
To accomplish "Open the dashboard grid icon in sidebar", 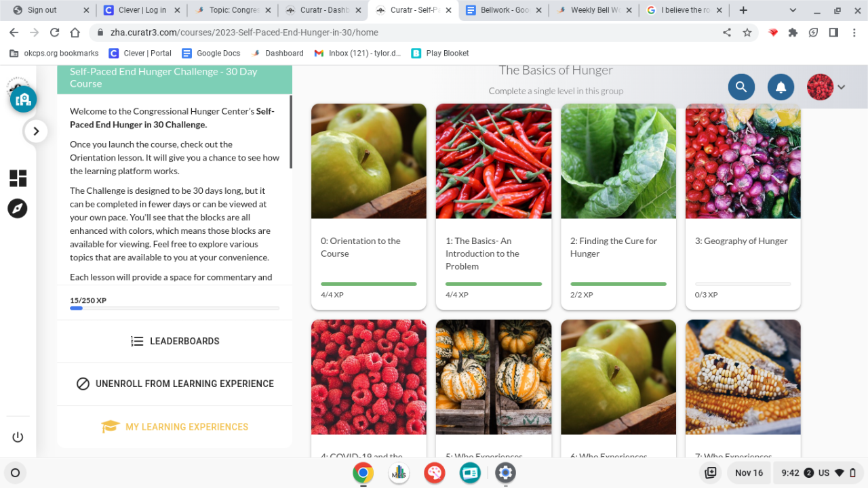I will coord(18,178).
